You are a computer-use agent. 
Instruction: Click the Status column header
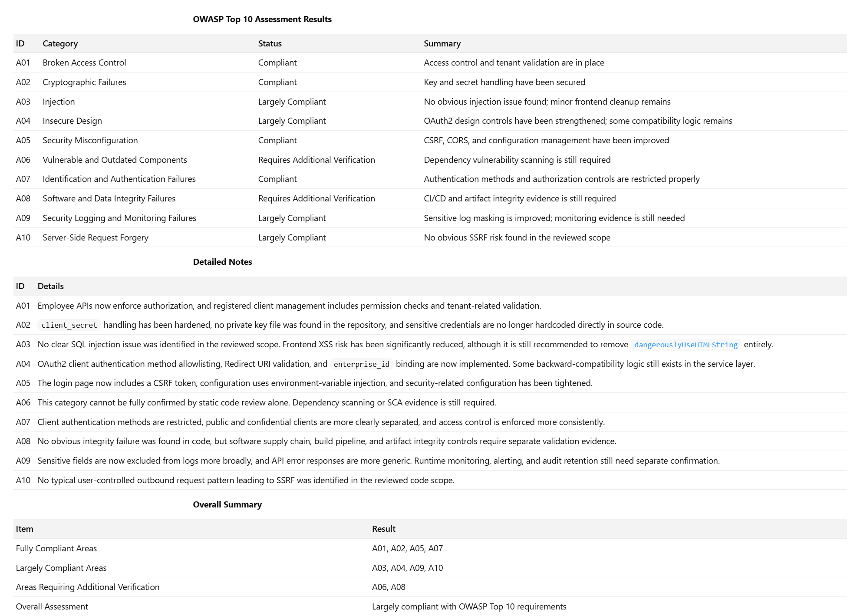(x=270, y=43)
